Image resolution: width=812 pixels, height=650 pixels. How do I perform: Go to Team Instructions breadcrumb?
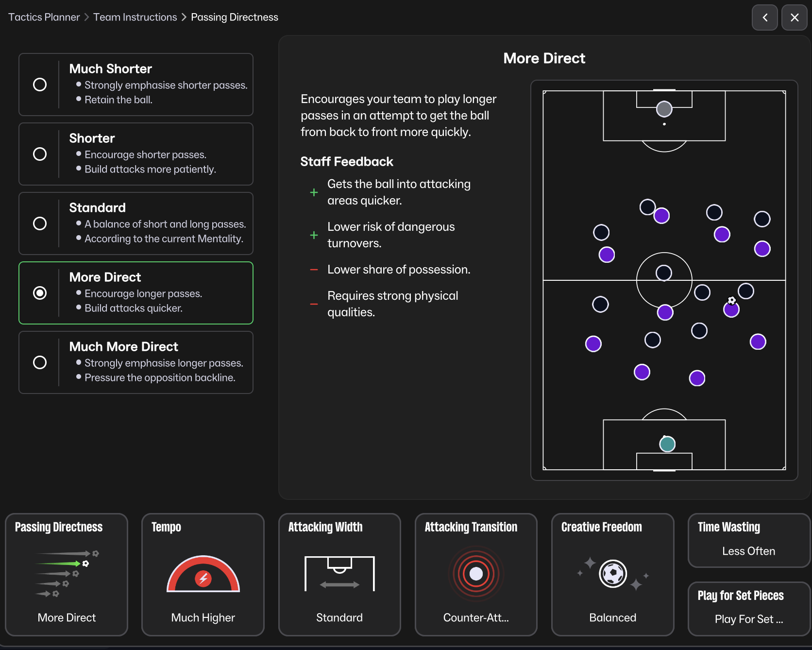(135, 17)
